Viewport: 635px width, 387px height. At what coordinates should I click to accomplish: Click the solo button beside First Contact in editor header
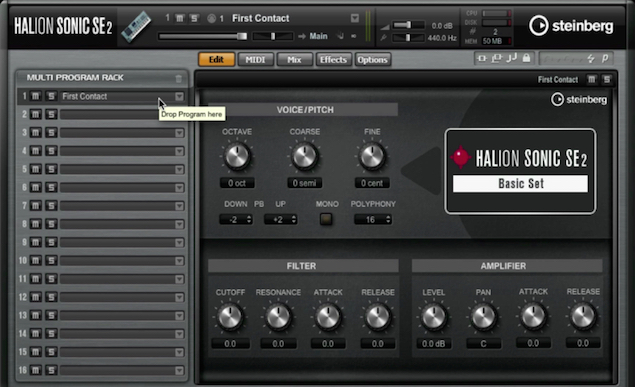point(607,79)
